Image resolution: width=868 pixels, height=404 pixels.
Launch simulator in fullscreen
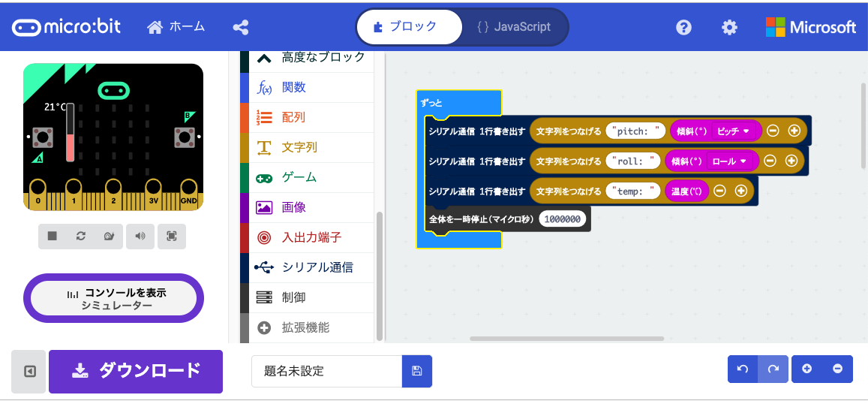point(172,236)
